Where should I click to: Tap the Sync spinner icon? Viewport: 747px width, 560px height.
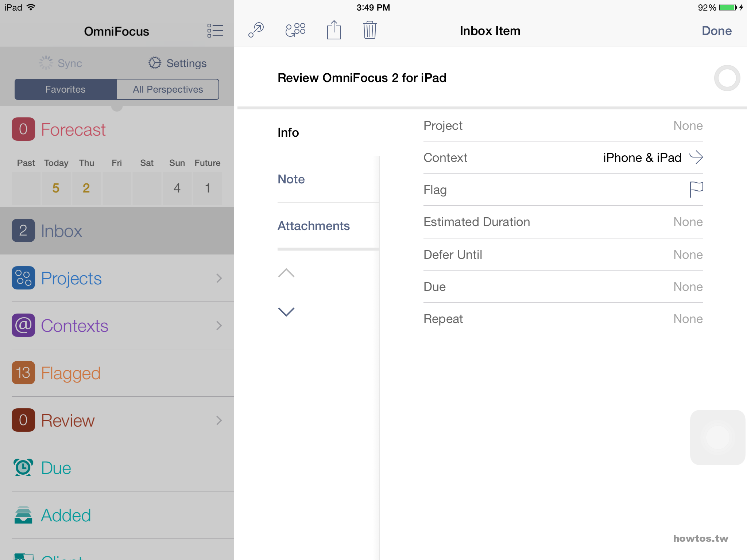(46, 63)
